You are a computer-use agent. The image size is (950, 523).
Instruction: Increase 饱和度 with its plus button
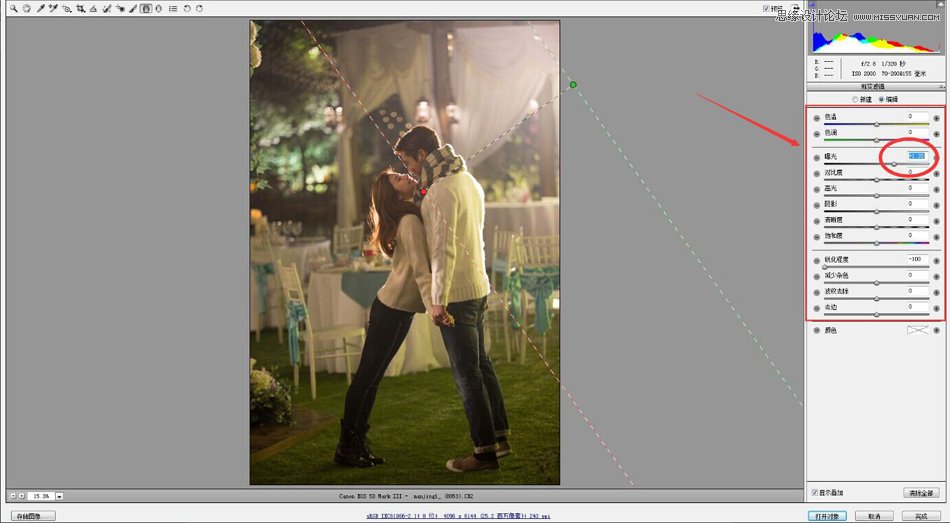[x=937, y=236]
